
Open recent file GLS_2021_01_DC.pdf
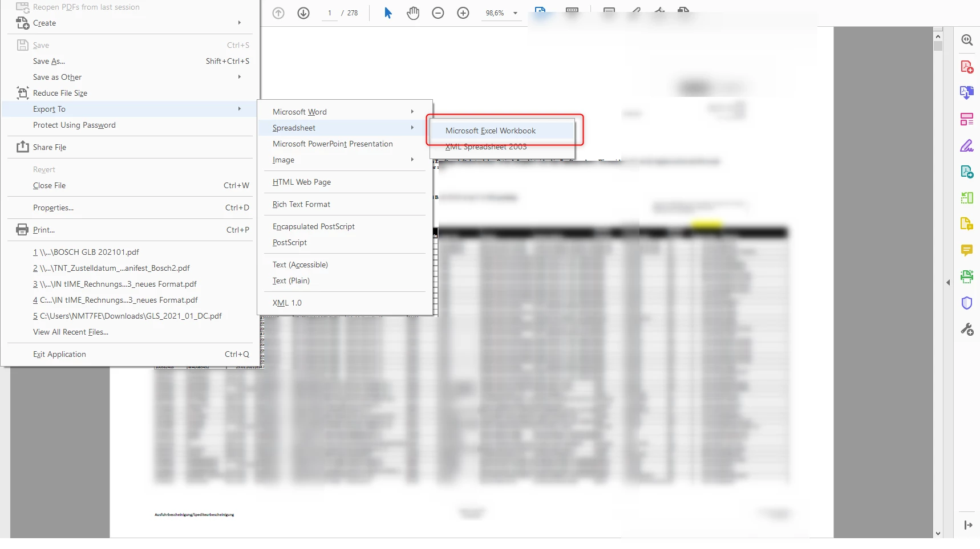(130, 316)
